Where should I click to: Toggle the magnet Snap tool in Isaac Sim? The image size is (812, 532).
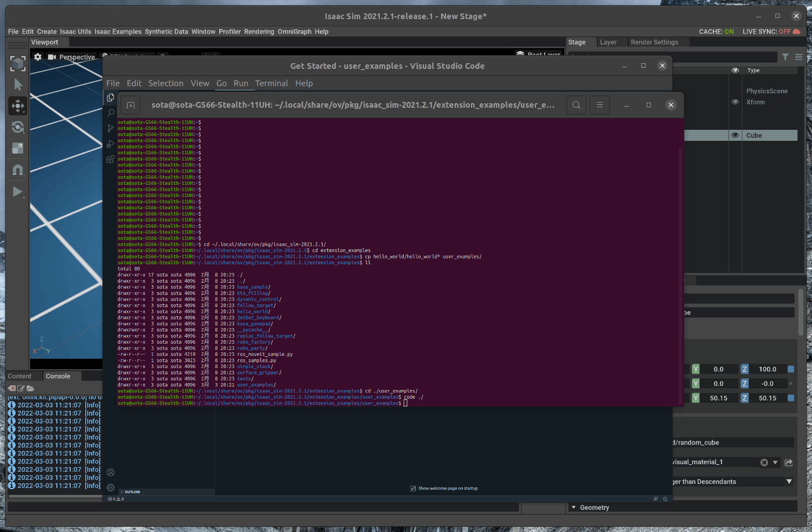[x=18, y=170]
